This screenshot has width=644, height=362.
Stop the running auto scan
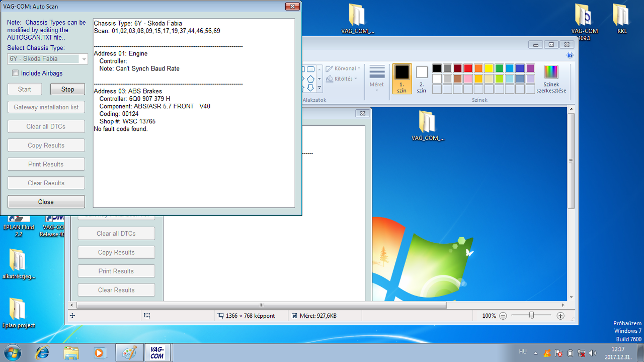(x=67, y=89)
